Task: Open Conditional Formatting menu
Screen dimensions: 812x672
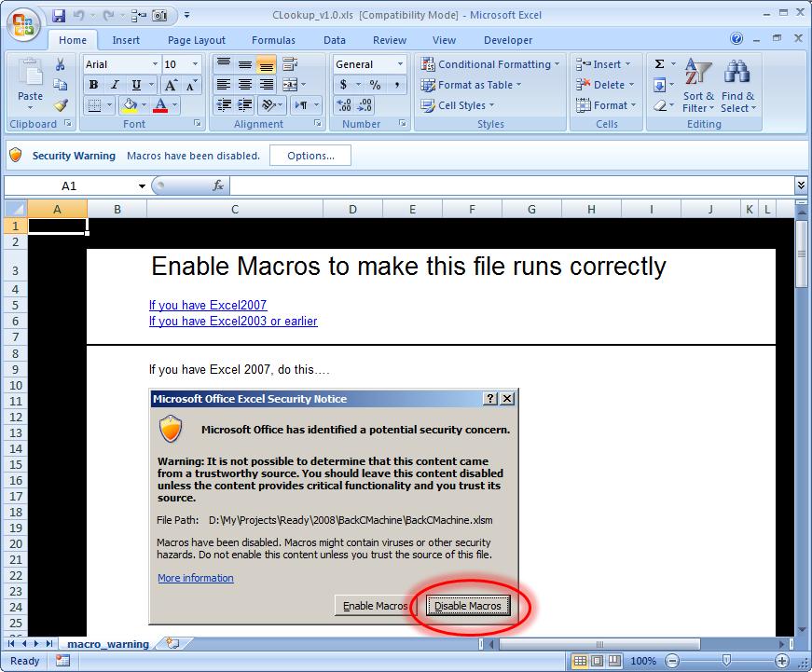Action: pyautogui.click(x=490, y=64)
